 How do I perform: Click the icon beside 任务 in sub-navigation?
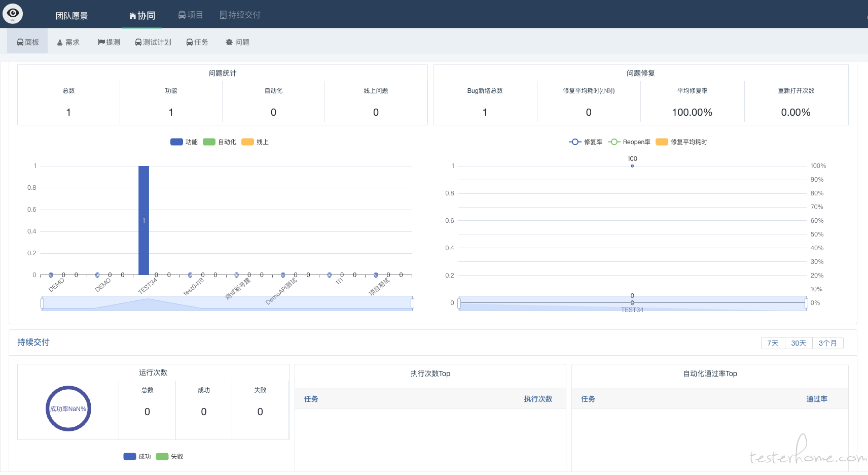(x=190, y=42)
